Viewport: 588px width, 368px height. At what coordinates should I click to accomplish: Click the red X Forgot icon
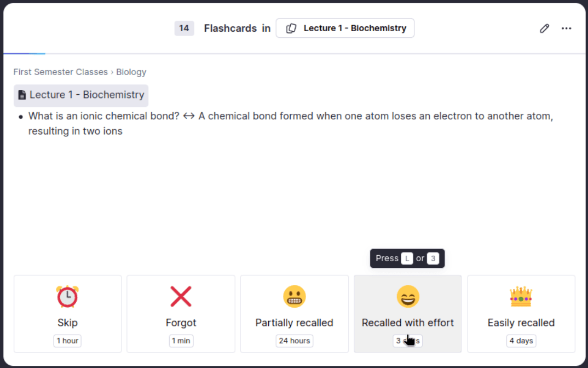click(x=181, y=297)
